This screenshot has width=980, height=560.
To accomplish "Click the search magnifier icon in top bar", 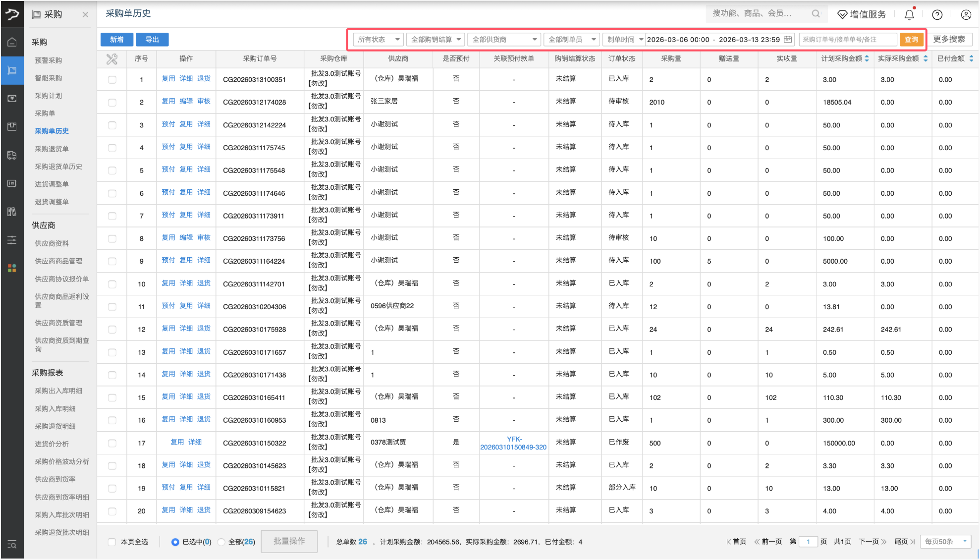I will (x=816, y=14).
